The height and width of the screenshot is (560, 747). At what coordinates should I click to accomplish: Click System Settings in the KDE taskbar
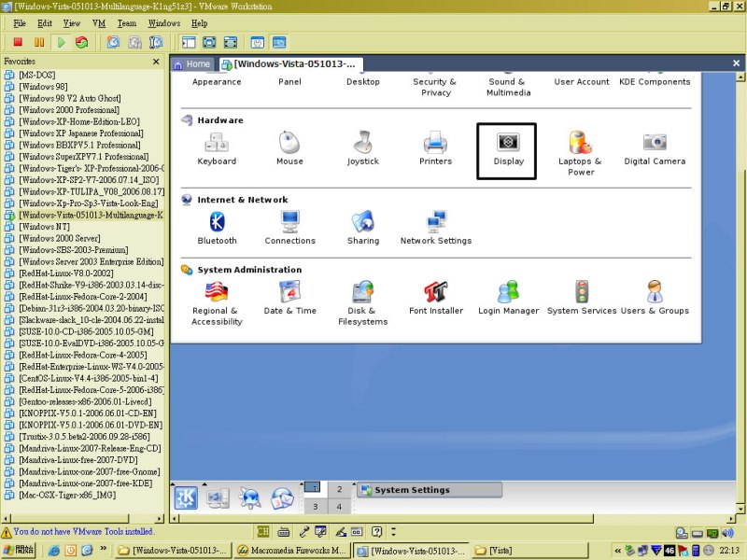pos(430,489)
